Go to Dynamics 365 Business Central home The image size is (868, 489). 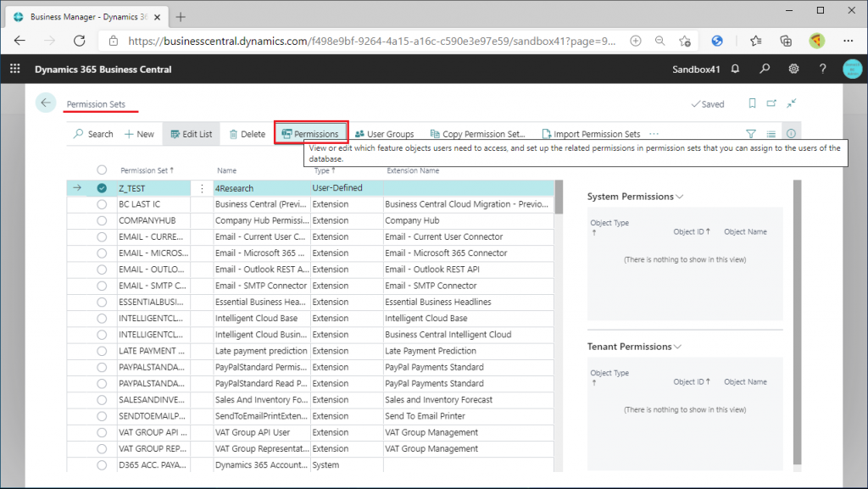click(x=103, y=69)
